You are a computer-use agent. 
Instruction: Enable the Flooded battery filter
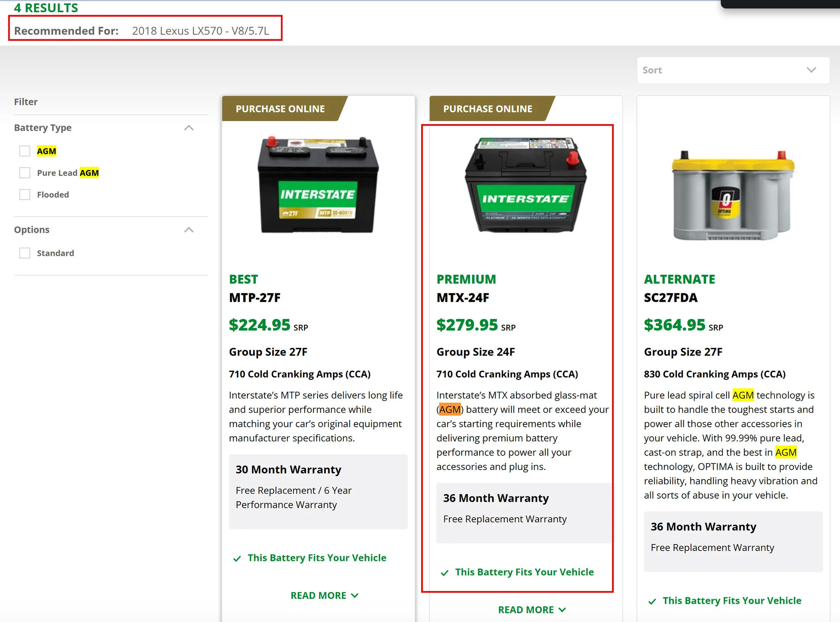tap(25, 194)
